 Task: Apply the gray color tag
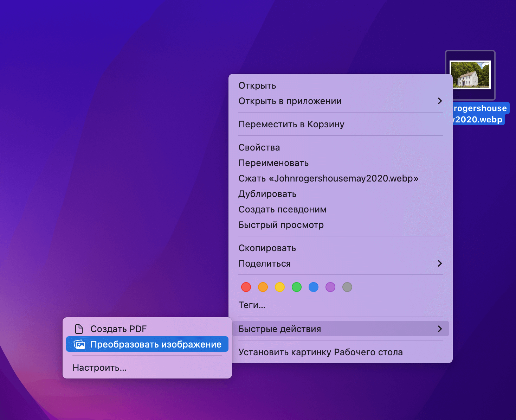tap(347, 287)
